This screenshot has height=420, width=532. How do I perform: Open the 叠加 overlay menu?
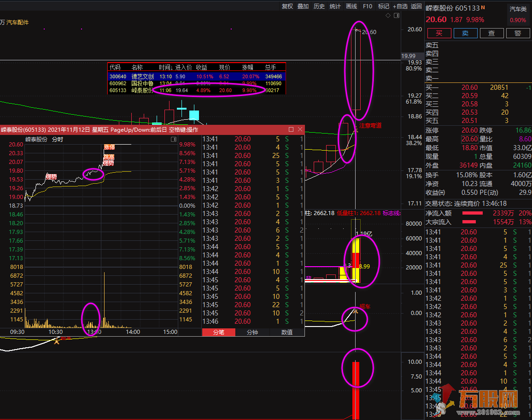point(303,6)
